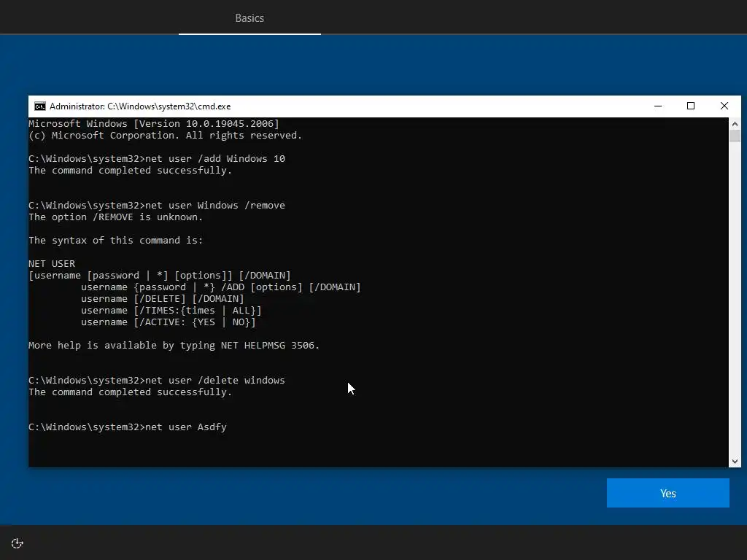Click 'net user /add Windows 10' line
The height and width of the screenshot is (560, 747).
click(157, 158)
